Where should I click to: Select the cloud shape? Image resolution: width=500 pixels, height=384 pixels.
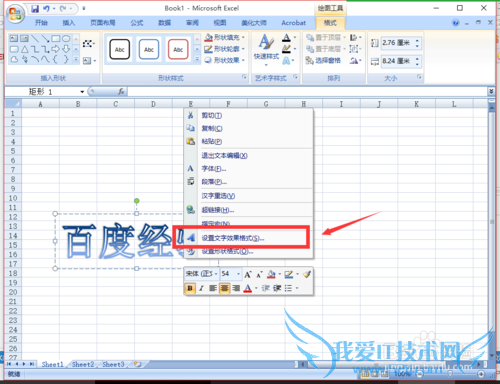pos(14,60)
